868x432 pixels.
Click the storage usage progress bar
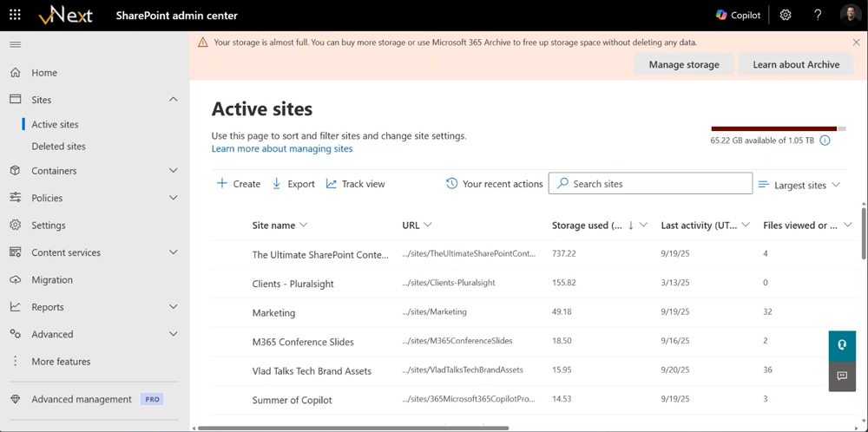[x=779, y=129]
